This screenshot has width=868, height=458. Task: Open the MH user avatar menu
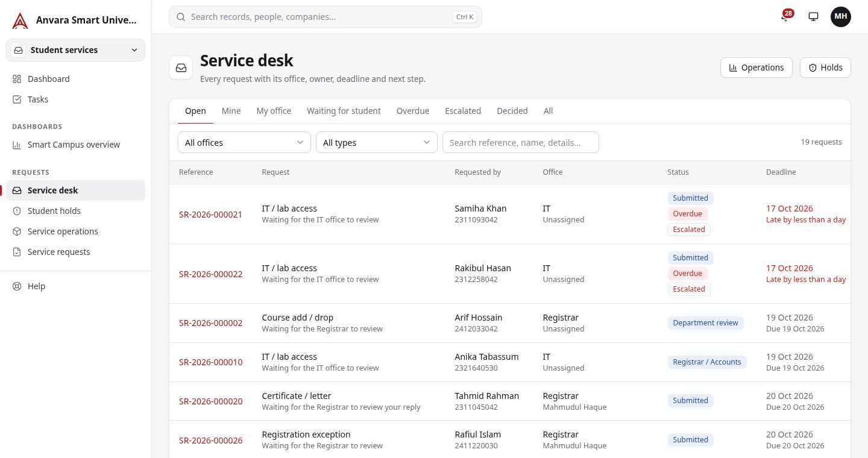pyautogui.click(x=841, y=17)
